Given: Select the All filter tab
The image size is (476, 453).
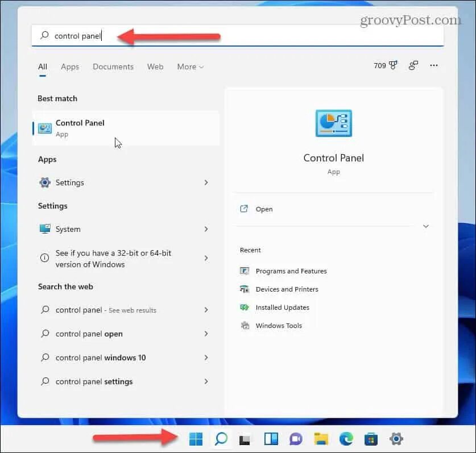Looking at the screenshot, I should click(x=43, y=67).
